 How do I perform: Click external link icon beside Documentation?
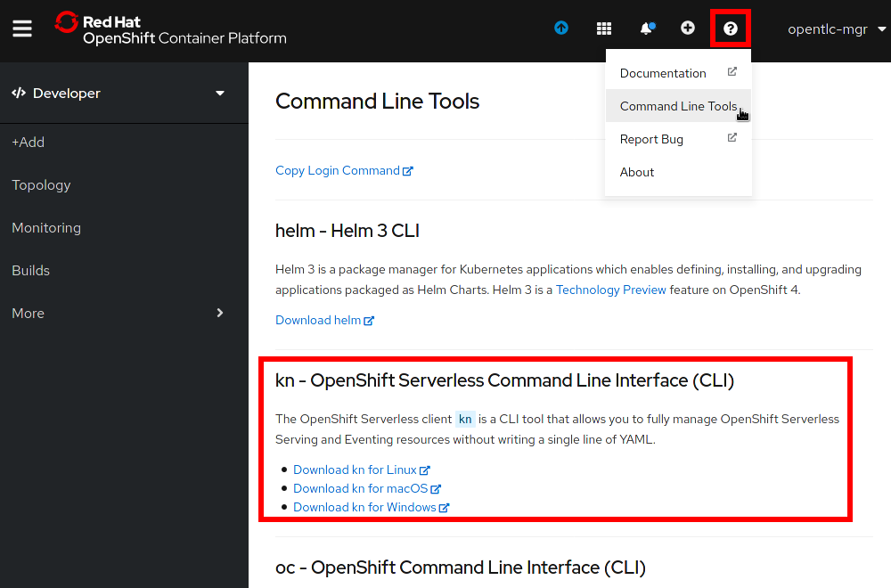(x=732, y=72)
